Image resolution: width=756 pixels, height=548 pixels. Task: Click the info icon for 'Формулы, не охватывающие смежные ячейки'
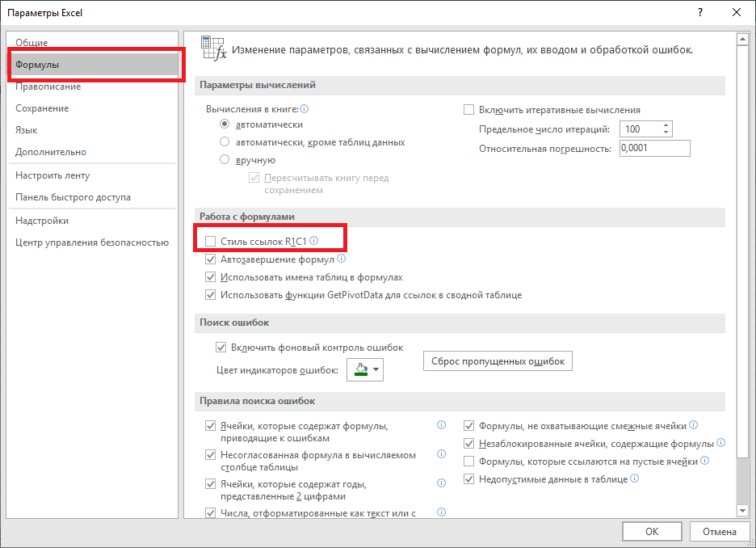tap(693, 424)
